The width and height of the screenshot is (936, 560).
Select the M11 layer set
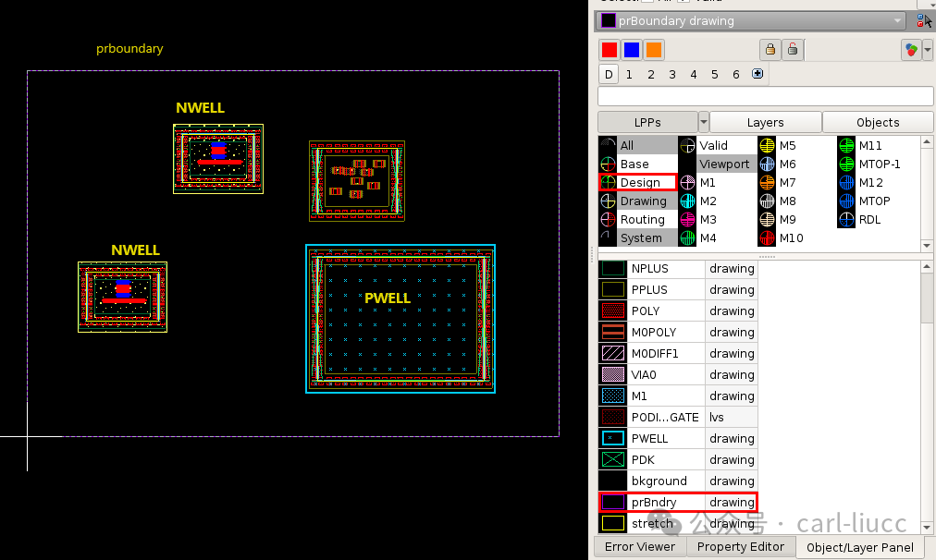878,145
